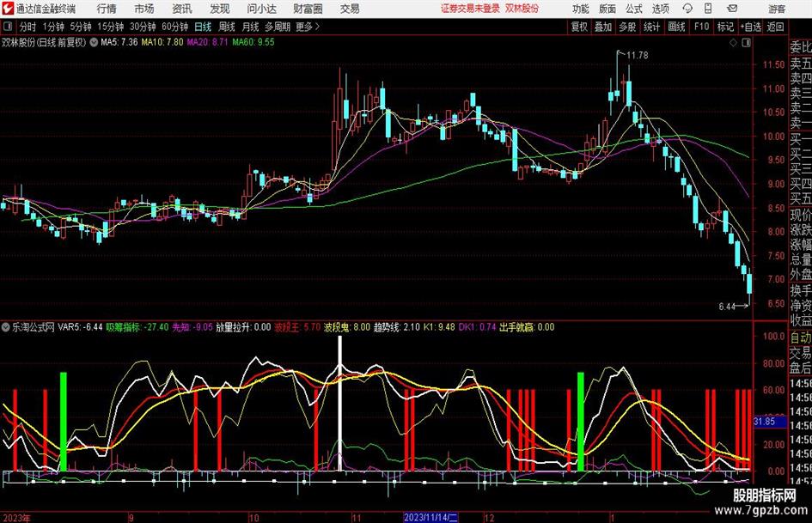The width and height of the screenshot is (812, 523).
Task: Switch to the 分时 chart tab
Action: point(27,27)
